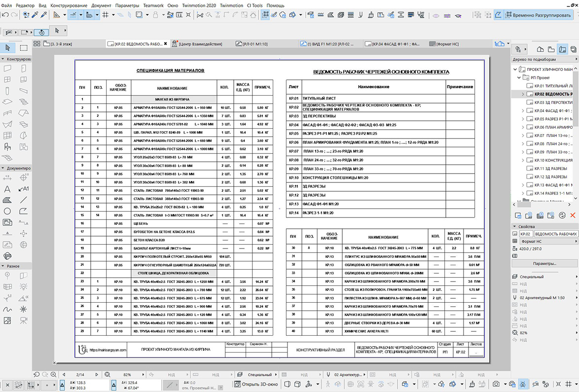Open the Project Map view icon in navigator
This screenshot has width=579, height=392.
(x=540, y=49)
